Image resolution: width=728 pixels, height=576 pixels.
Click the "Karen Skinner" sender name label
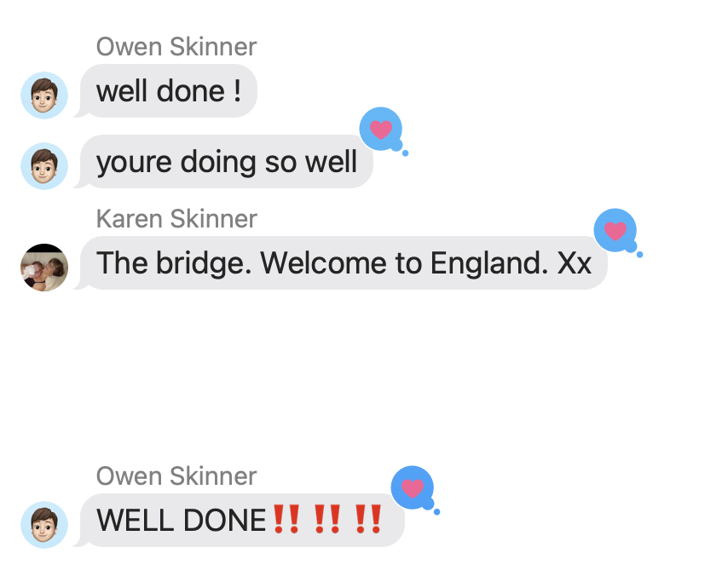[176, 219]
